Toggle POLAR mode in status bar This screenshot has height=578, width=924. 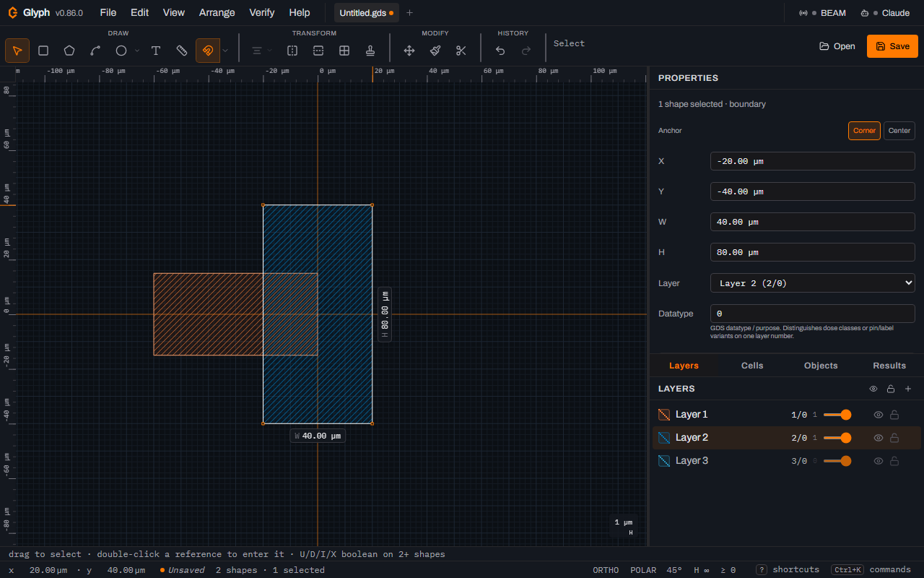coord(643,570)
